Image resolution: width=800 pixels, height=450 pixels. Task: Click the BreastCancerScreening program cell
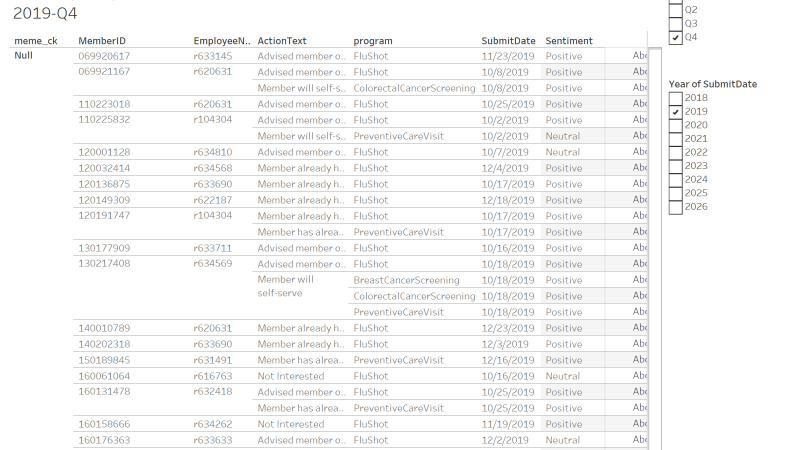(406, 280)
